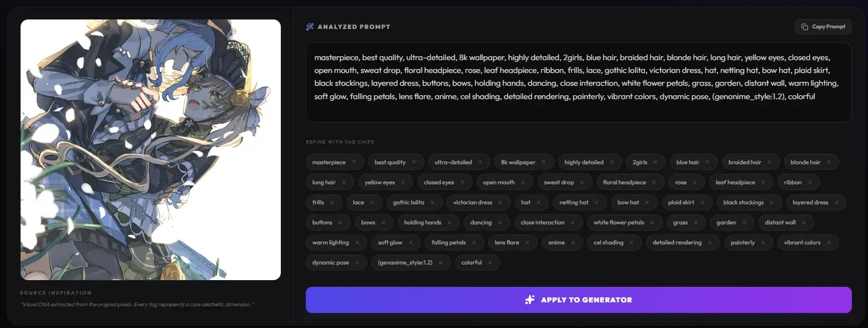
Task: Clear the (genanime_style:1.2) tag
Action: pos(441,262)
